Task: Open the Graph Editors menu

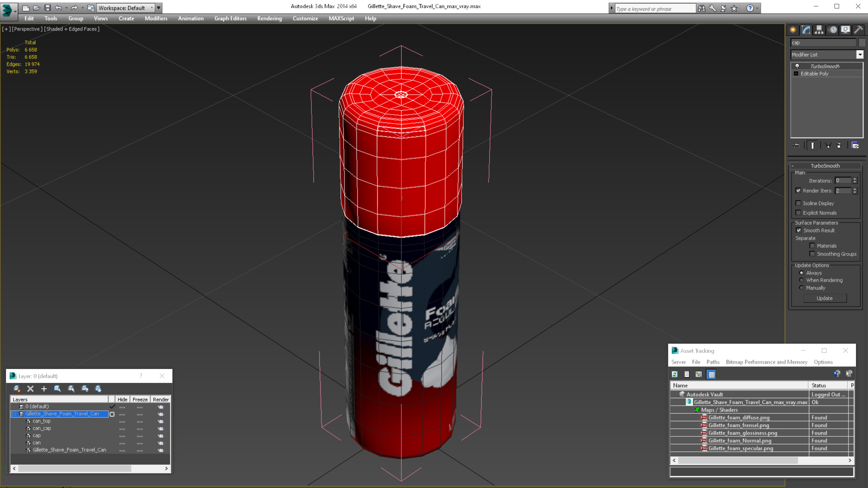Action: (231, 18)
